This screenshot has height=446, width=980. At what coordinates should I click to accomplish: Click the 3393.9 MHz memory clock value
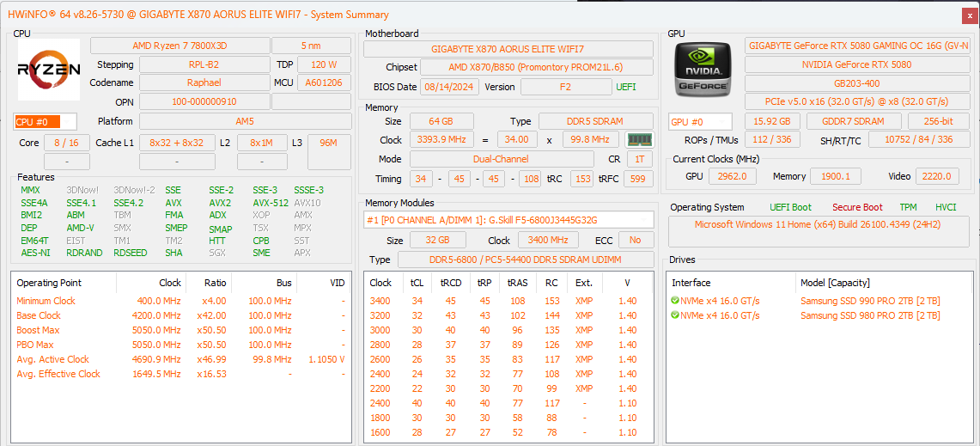coord(441,139)
